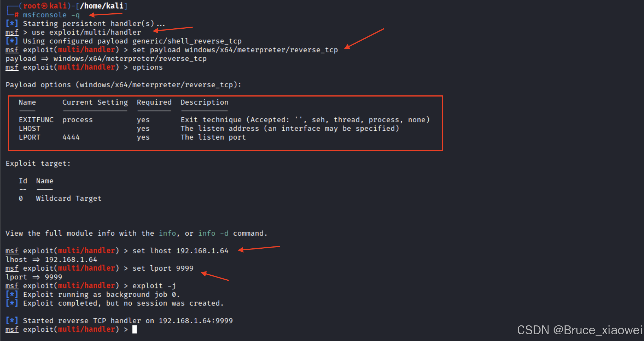Click the root@kali prompt text
This screenshot has width=644, height=341.
[x=45, y=6]
